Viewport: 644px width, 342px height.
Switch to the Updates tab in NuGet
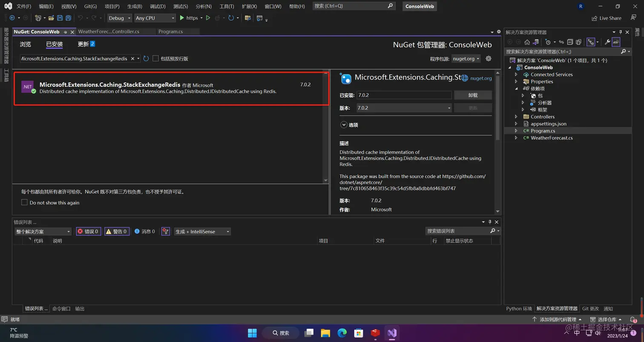pyautogui.click(x=86, y=44)
